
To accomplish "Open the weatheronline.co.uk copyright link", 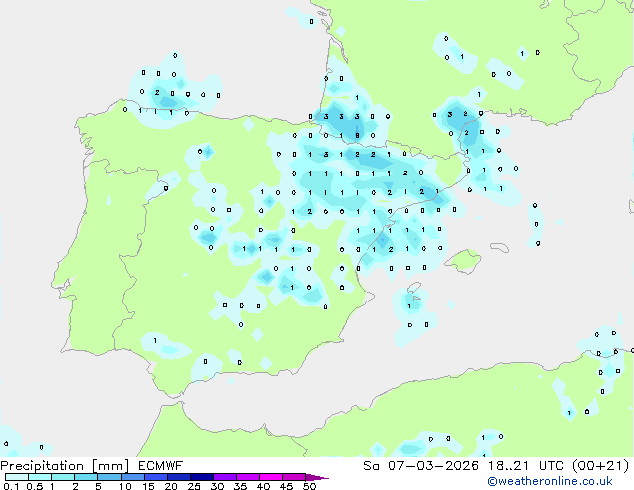I will coord(550,481).
